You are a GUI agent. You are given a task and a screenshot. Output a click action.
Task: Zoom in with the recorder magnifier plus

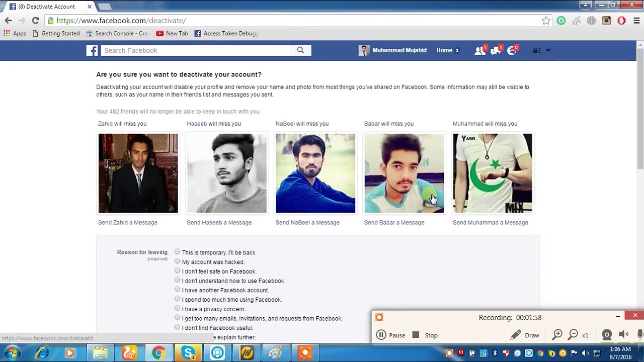(x=557, y=335)
